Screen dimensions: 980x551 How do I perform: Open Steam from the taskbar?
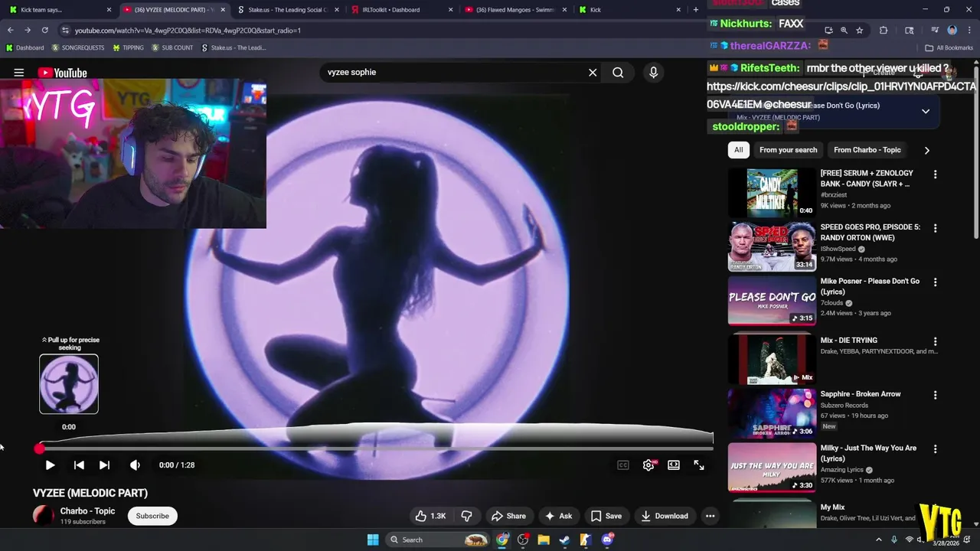point(564,540)
